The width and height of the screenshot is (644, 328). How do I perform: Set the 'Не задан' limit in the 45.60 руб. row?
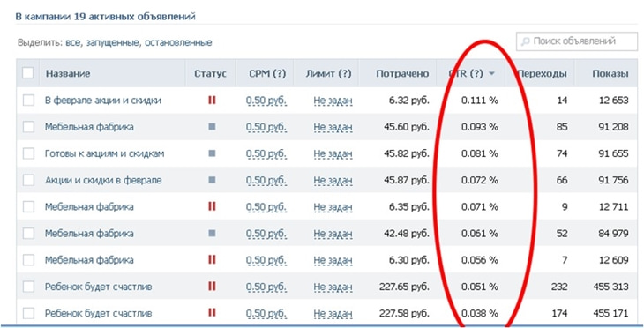(x=333, y=127)
